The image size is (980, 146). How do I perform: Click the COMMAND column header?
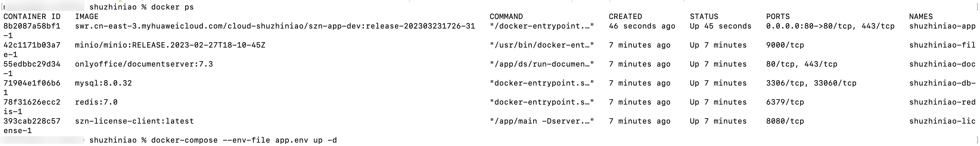point(506,17)
